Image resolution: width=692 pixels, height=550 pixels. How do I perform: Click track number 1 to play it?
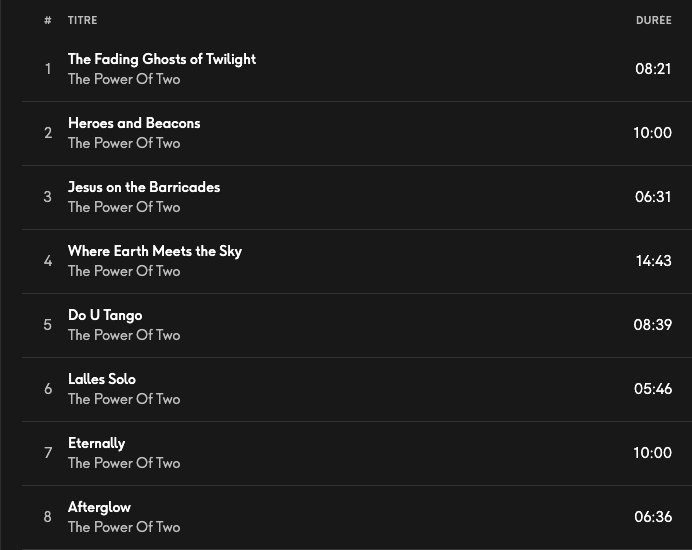point(47,69)
